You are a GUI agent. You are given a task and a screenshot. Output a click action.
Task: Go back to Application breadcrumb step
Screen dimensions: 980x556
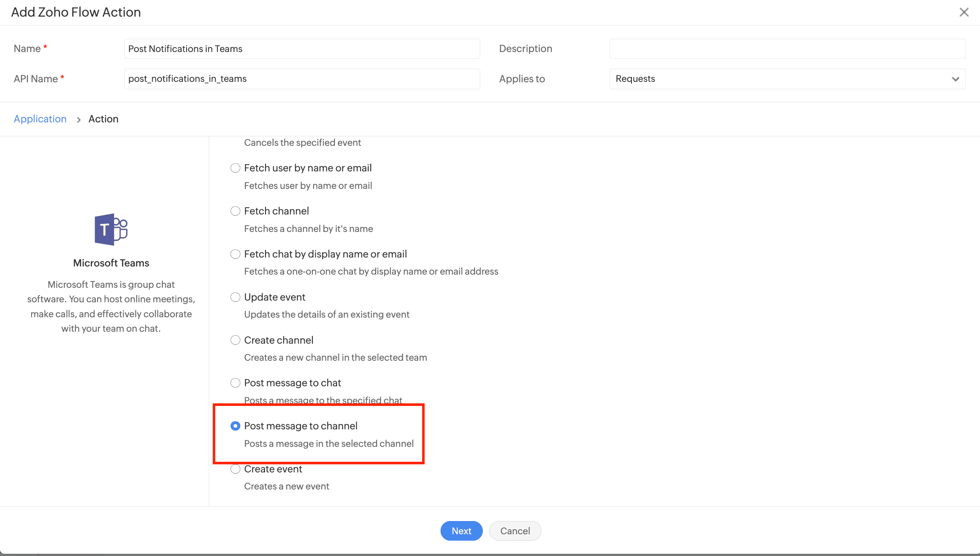click(x=40, y=119)
